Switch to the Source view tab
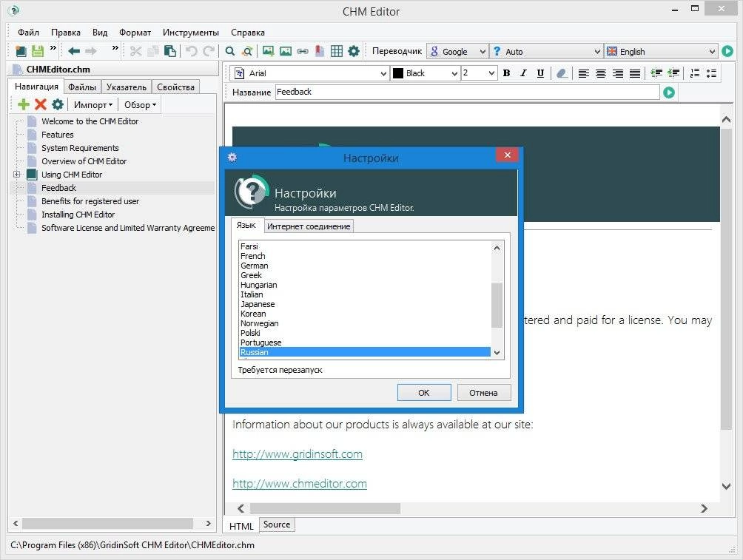Image resolution: width=743 pixels, height=560 pixels. coord(277,524)
